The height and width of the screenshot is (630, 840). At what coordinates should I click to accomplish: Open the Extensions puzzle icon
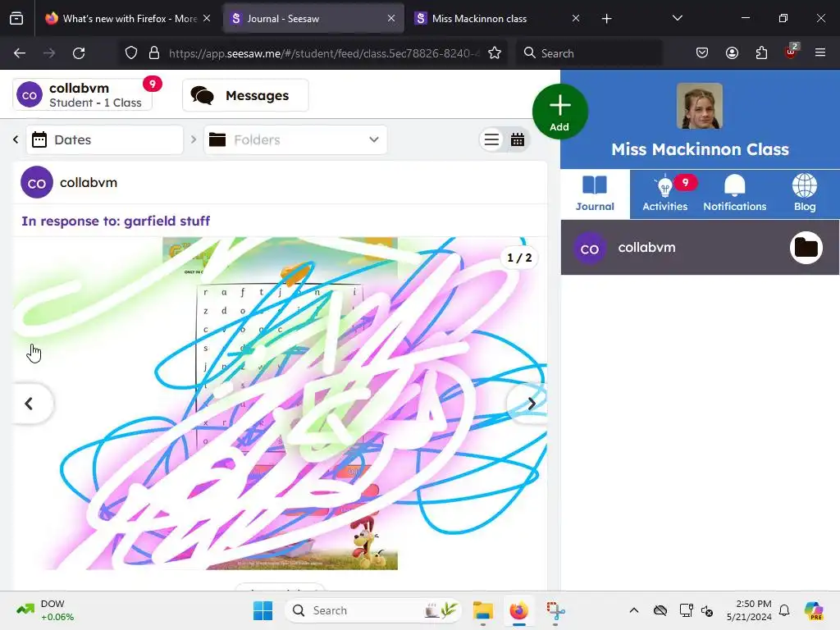pyautogui.click(x=762, y=53)
